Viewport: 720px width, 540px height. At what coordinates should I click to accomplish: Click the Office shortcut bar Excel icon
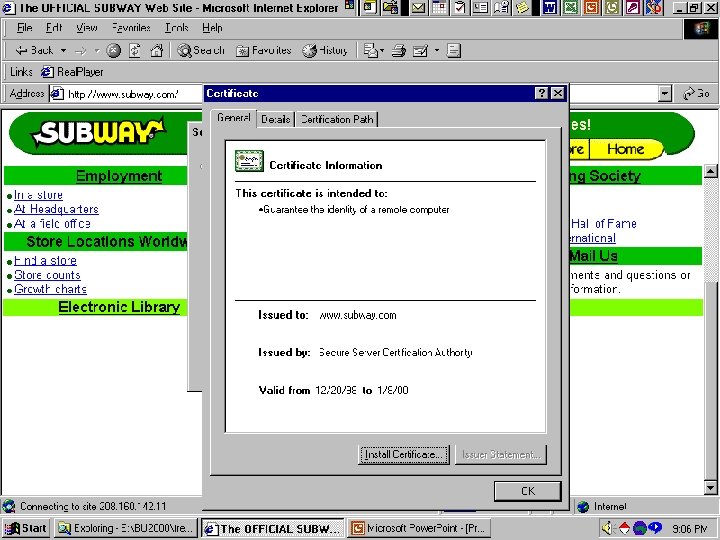(571, 7)
